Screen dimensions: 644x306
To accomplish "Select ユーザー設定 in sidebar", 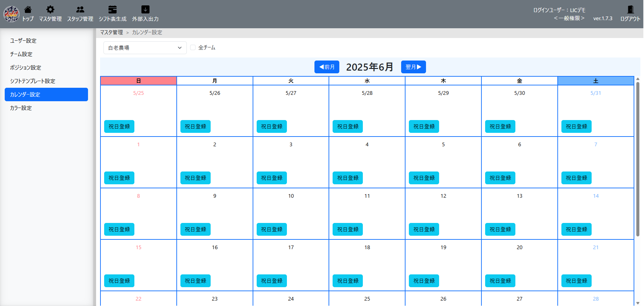I will (46, 41).
